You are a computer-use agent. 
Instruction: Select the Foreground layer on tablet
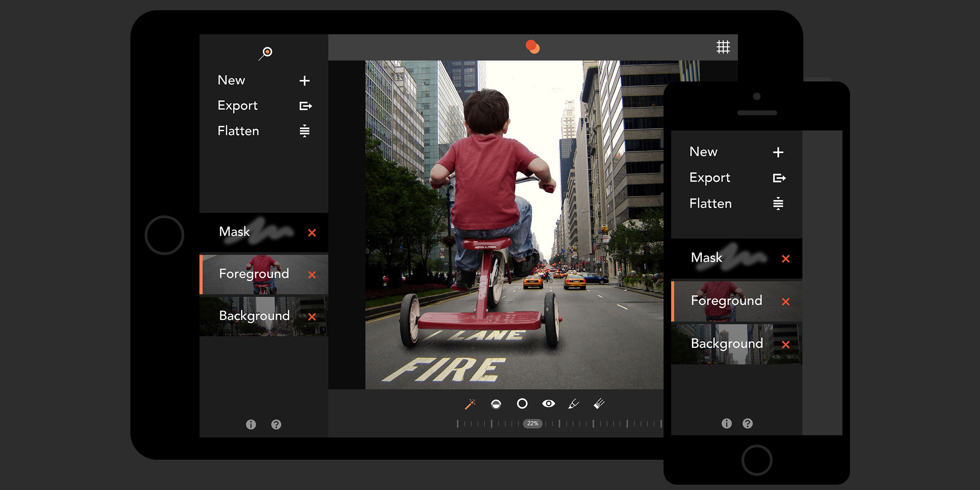254,274
